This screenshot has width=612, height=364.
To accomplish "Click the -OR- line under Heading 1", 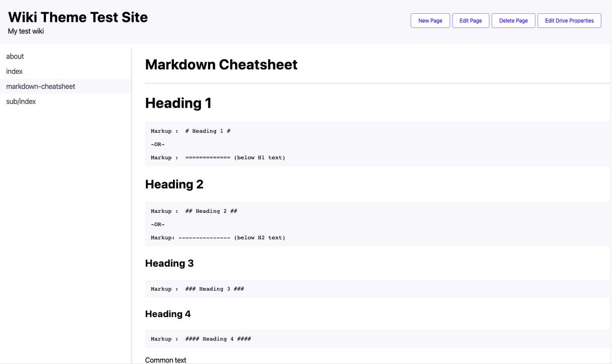I will 158,144.
